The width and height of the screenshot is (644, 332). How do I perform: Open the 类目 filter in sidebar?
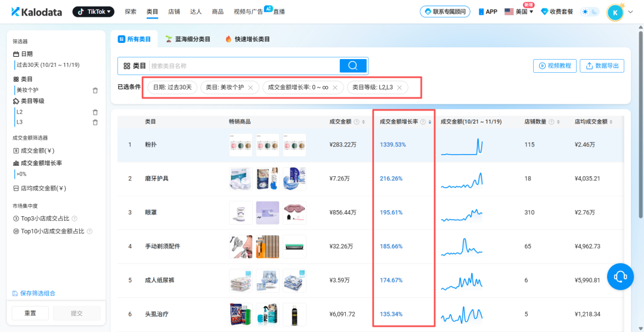pyautogui.click(x=23, y=79)
